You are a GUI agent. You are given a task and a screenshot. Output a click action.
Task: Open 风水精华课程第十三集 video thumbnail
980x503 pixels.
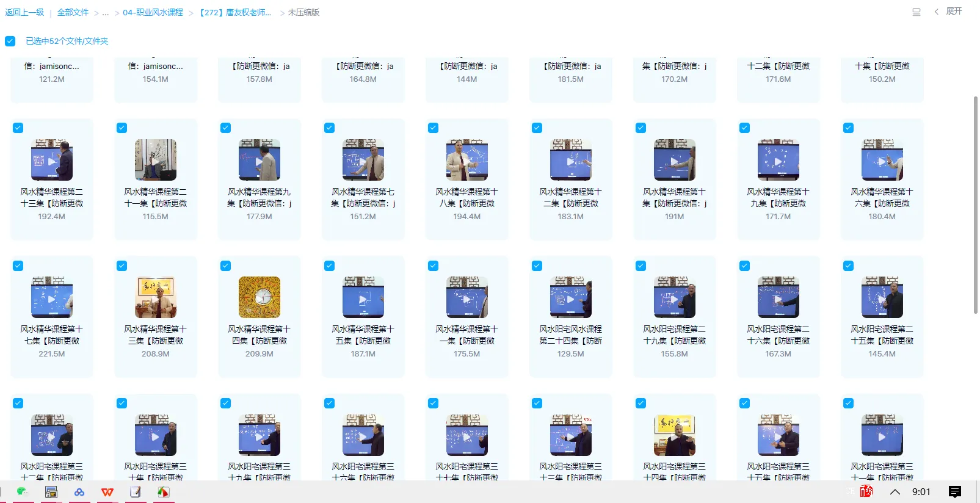156,297
